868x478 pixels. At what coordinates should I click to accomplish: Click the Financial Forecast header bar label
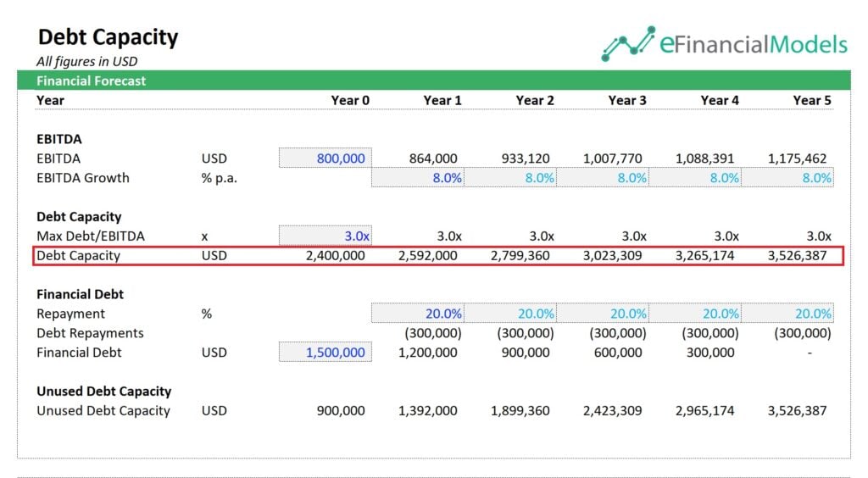[x=91, y=81]
